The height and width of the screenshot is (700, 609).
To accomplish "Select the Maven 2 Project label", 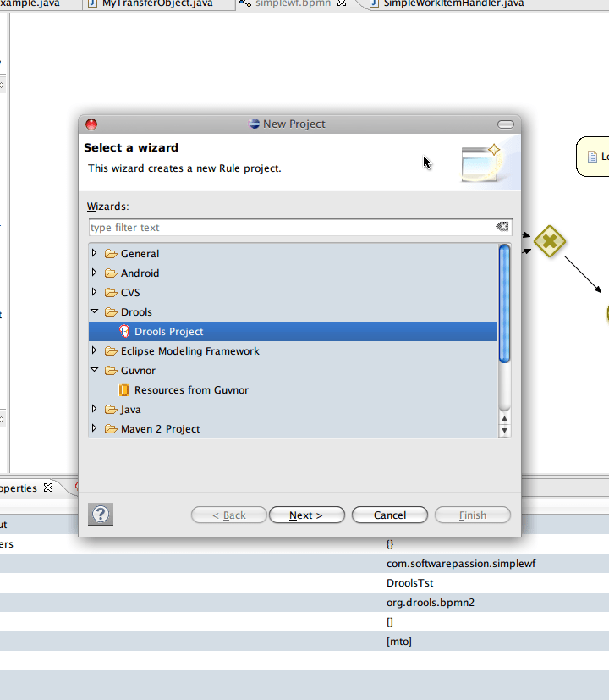I will tap(160, 429).
